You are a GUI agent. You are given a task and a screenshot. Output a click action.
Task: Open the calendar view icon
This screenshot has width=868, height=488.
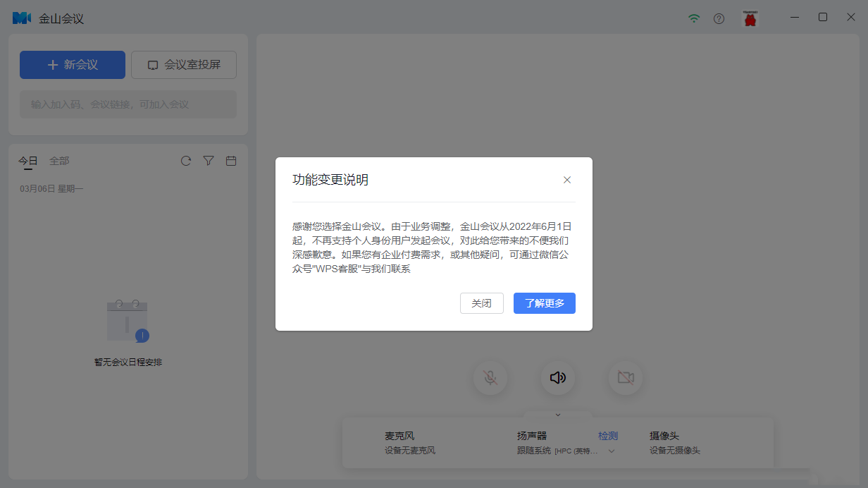click(x=230, y=161)
